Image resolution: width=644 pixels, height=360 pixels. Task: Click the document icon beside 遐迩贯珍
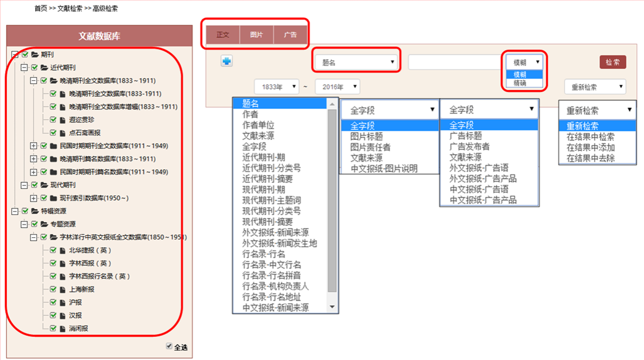[x=62, y=120]
